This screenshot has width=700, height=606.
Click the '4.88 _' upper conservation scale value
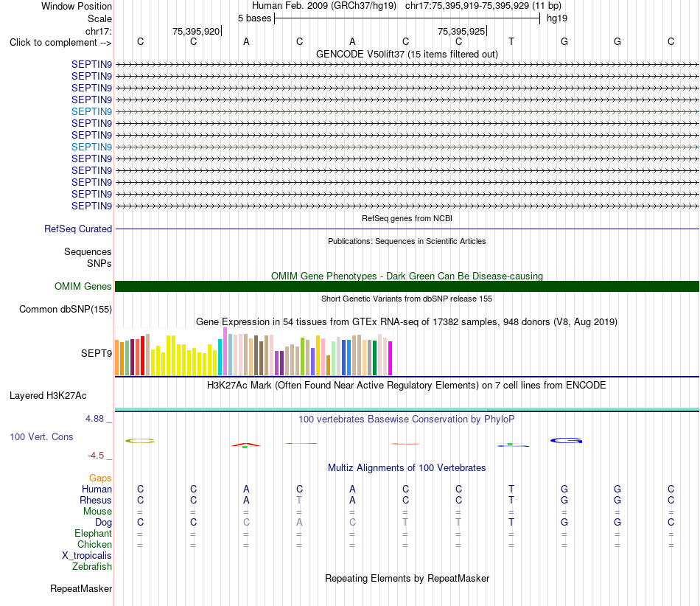99,419
